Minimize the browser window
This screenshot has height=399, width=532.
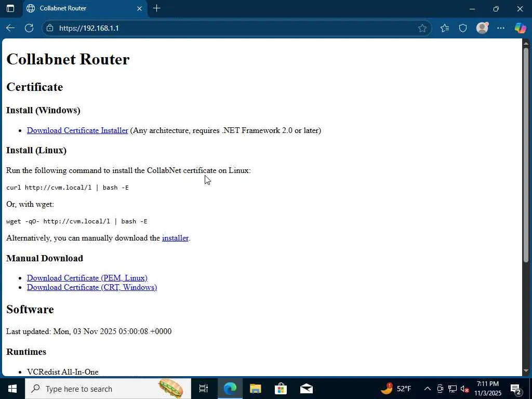[472, 8]
